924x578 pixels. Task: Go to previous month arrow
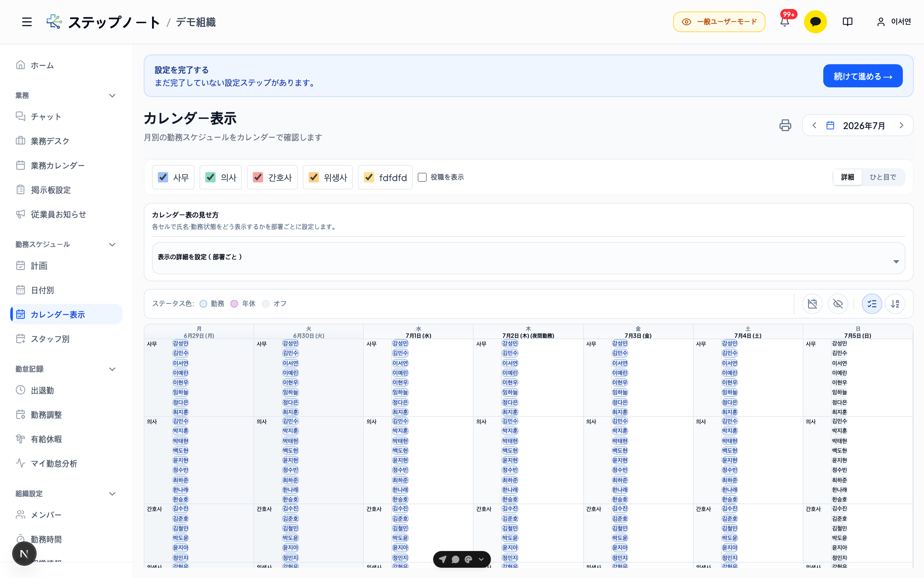tap(814, 125)
